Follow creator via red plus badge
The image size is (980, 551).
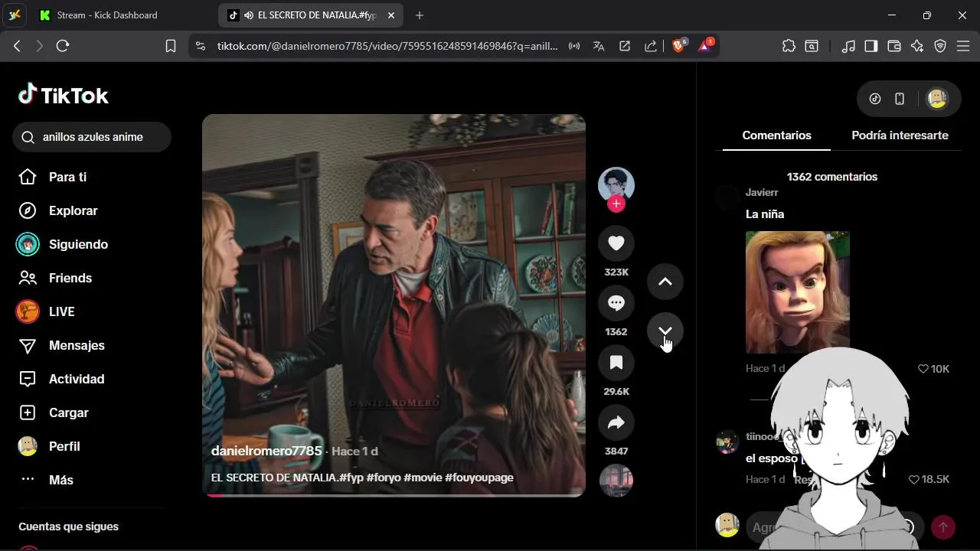tap(616, 204)
